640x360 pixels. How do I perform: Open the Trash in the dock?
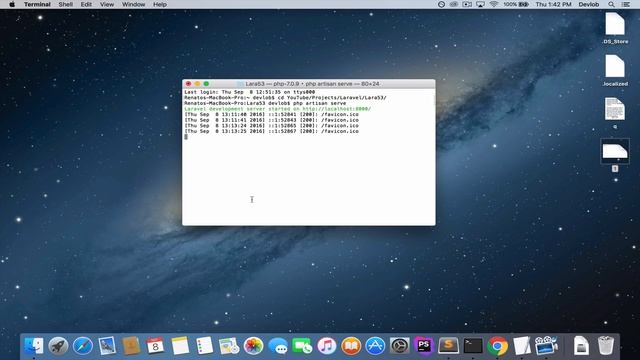pos(606,346)
